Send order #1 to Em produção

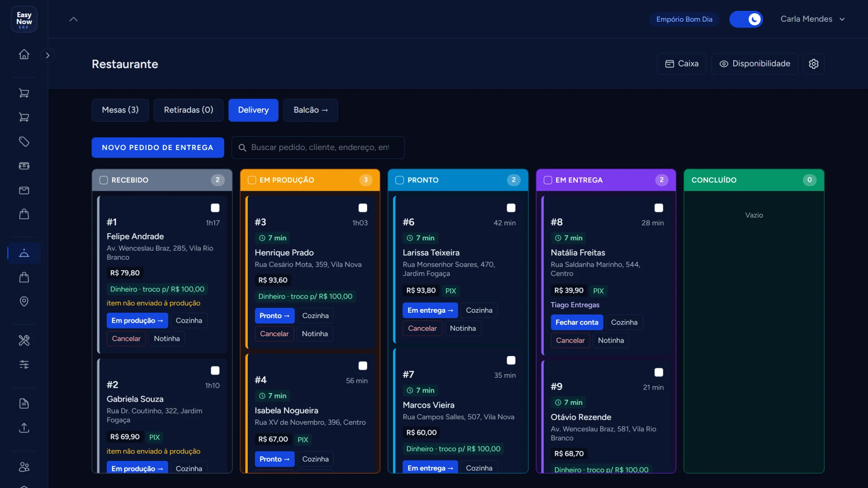(137, 320)
